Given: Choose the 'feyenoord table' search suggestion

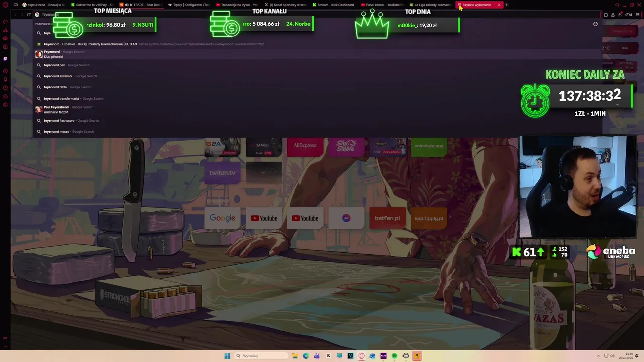Looking at the screenshot, I should 317,87.
